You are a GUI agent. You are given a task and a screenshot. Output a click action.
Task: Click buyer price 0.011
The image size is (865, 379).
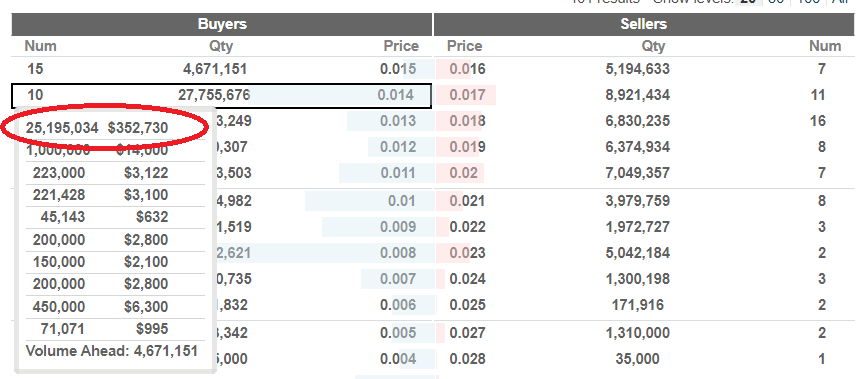[398, 173]
